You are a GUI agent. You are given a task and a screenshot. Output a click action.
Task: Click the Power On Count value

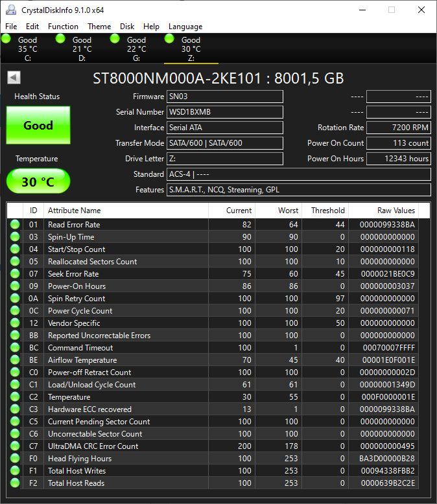398,143
